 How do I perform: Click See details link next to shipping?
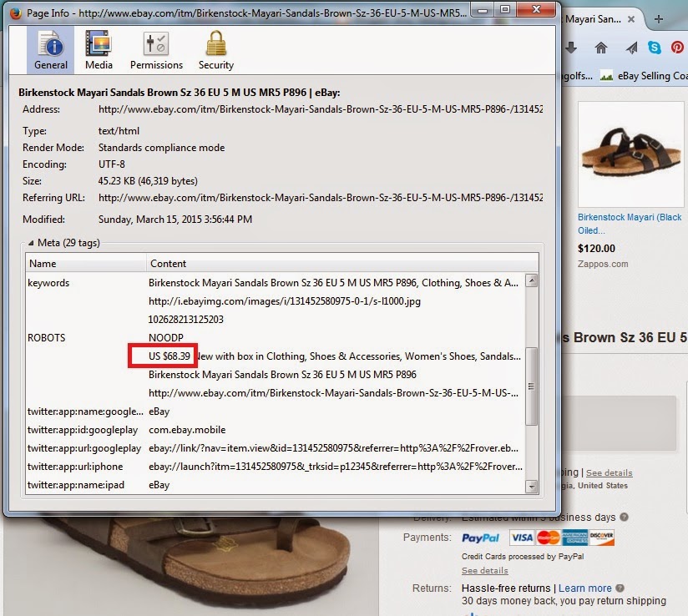click(609, 473)
